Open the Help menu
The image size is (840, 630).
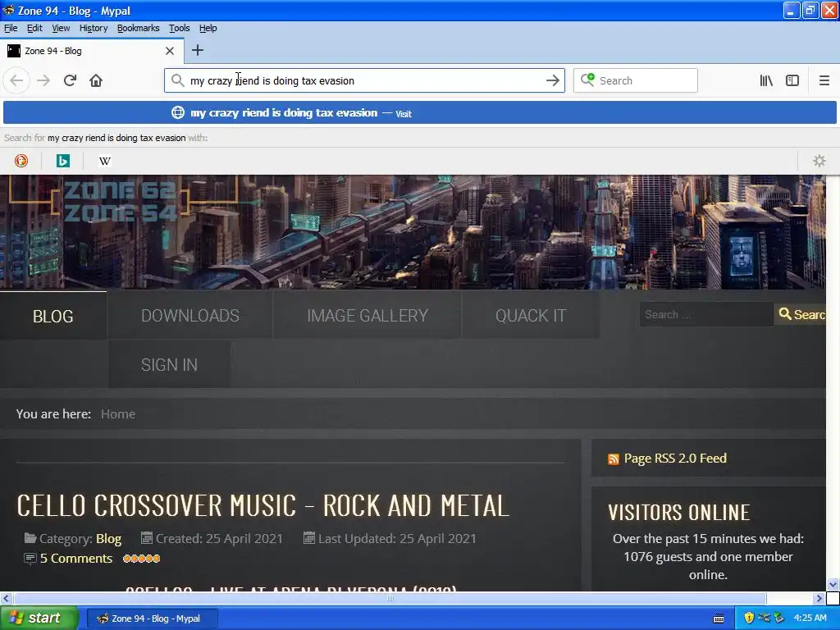(208, 28)
